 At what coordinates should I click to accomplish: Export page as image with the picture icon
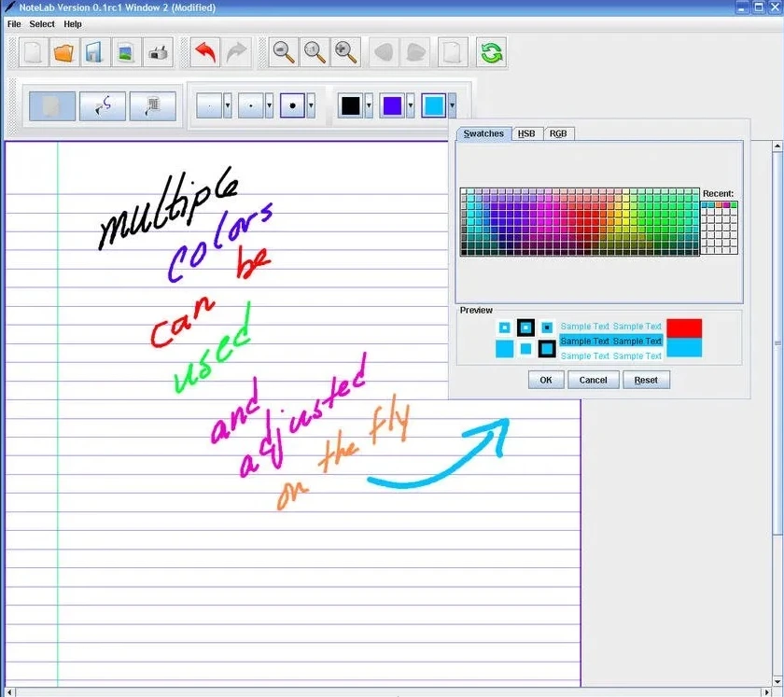(x=126, y=52)
